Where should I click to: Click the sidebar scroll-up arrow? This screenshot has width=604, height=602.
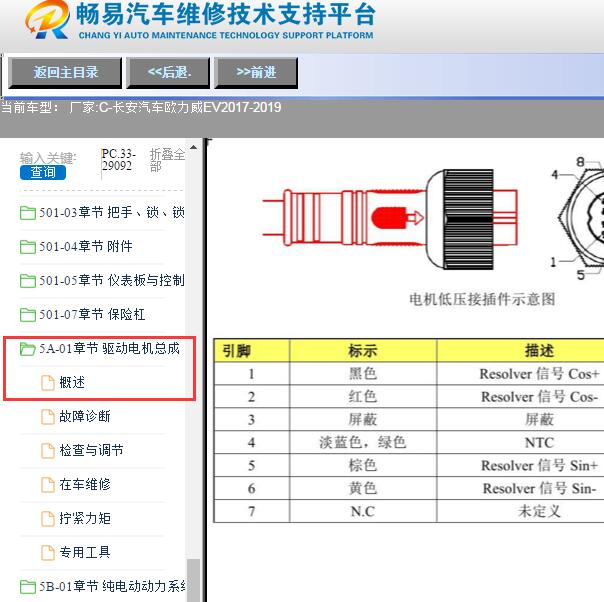(193, 147)
